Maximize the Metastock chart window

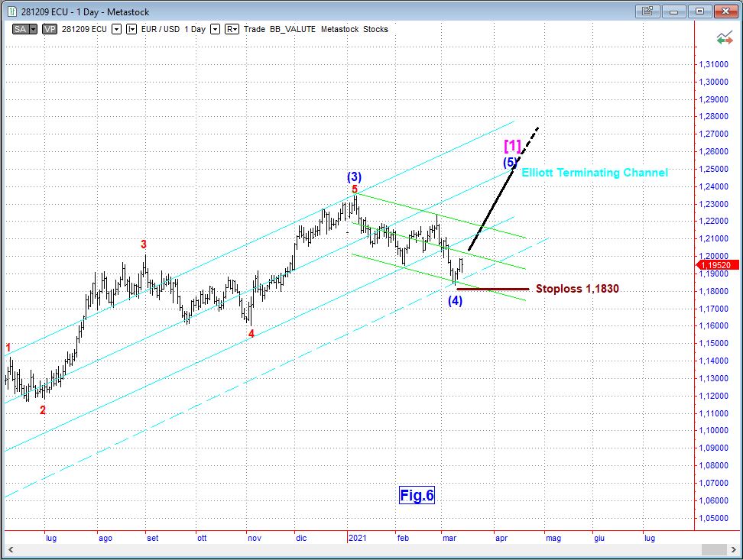coord(699,11)
